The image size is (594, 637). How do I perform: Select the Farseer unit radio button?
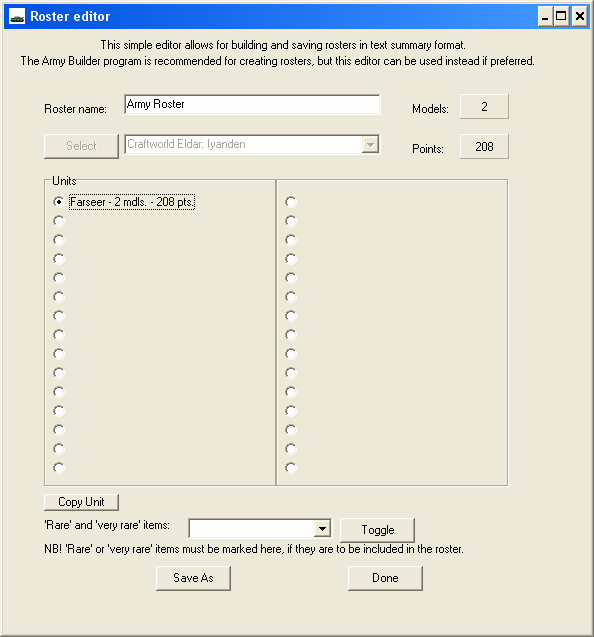point(59,202)
